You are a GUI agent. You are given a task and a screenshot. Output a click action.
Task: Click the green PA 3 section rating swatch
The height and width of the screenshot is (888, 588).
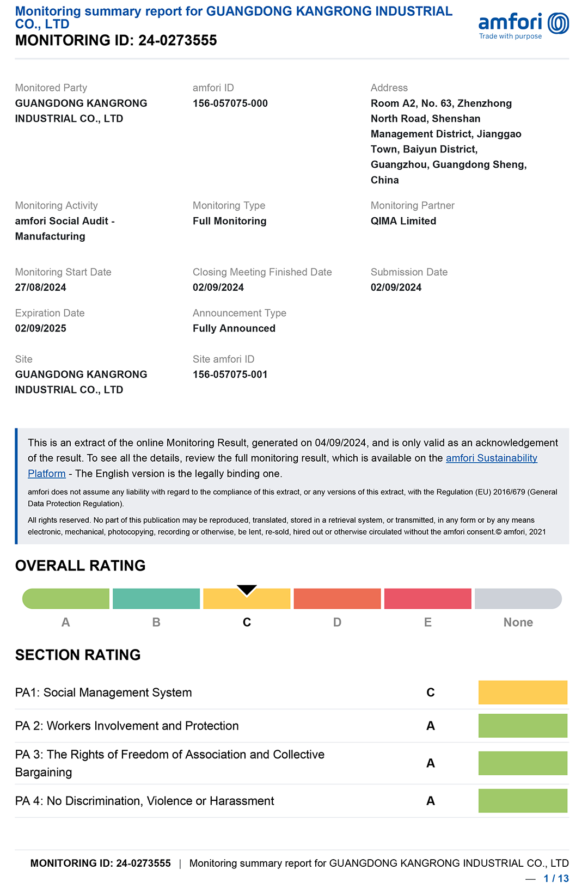coord(523,763)
